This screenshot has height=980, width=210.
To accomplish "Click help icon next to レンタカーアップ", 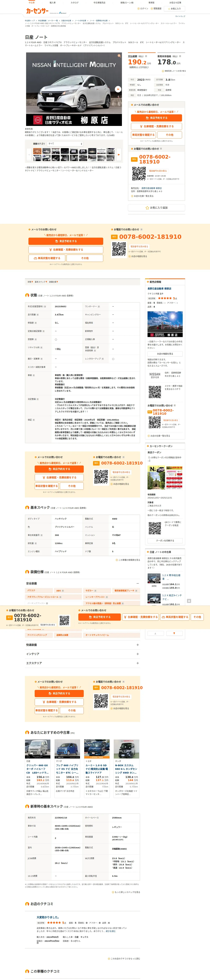I will [103, 359].
